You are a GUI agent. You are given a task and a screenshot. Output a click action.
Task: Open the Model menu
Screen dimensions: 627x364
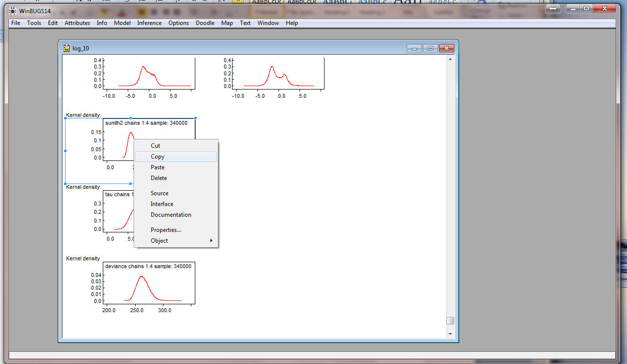pos(122,23)
